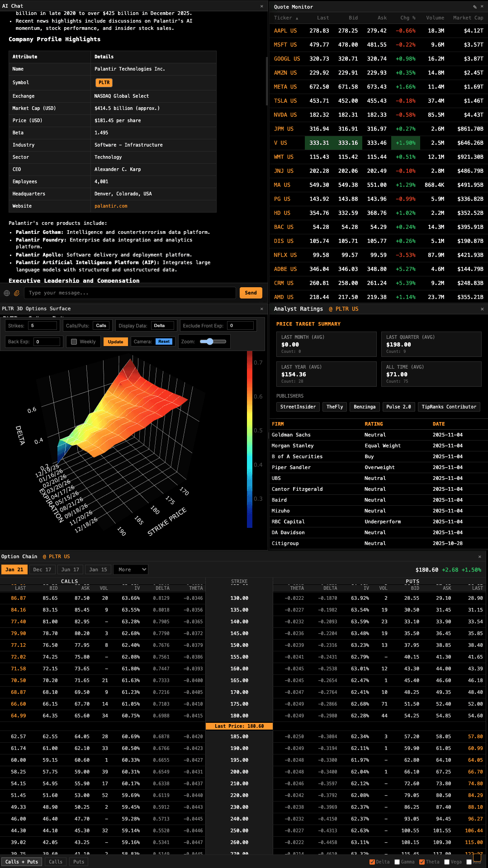This screenshot has height=868, width=488.
Task: Click the globe web search icon in AI Chat
Action: tap(7, 293)
